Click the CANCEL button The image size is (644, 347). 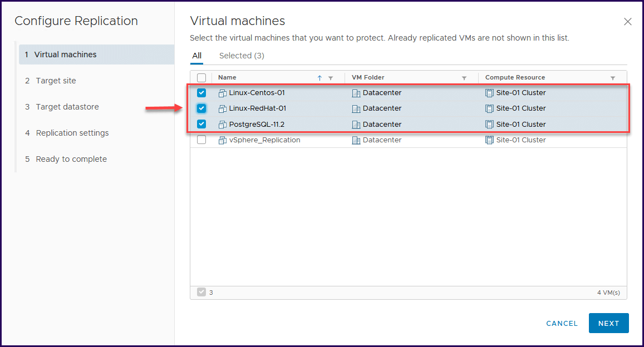coord(562,324)
